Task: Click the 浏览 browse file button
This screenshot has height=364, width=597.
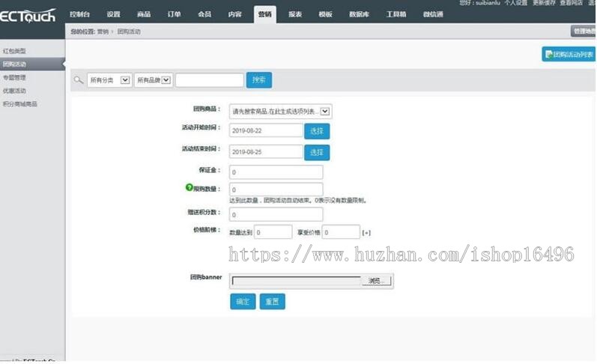Action: click(375, 281)
